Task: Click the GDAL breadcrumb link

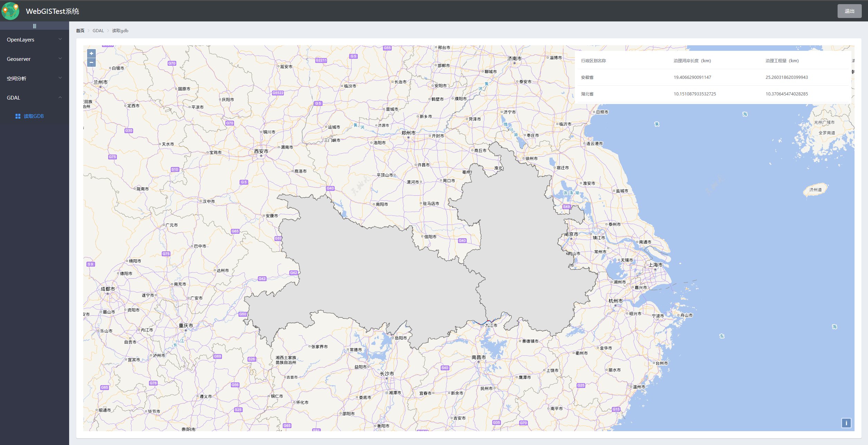Action: click(98, 30)
